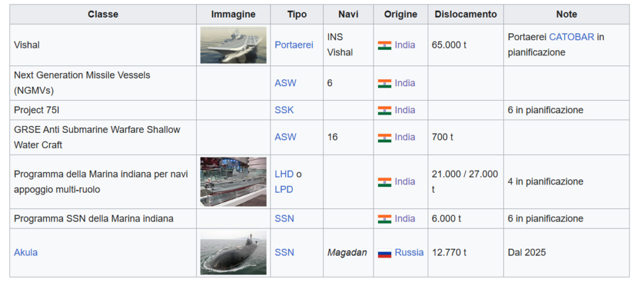Open the LHD link
The height and width of the screenshot is (289, 644).
click(x=284, y=174)
